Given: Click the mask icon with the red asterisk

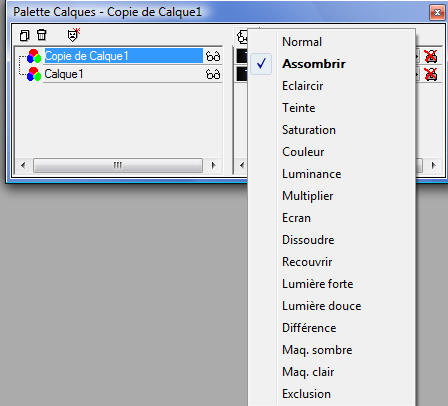Looking at the screenshot, I should click(x=74, y=35).
